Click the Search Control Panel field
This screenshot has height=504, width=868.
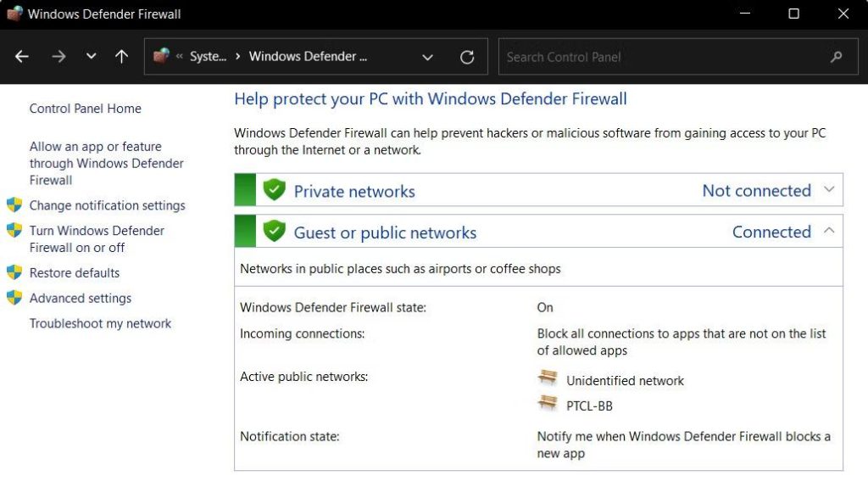661,57
